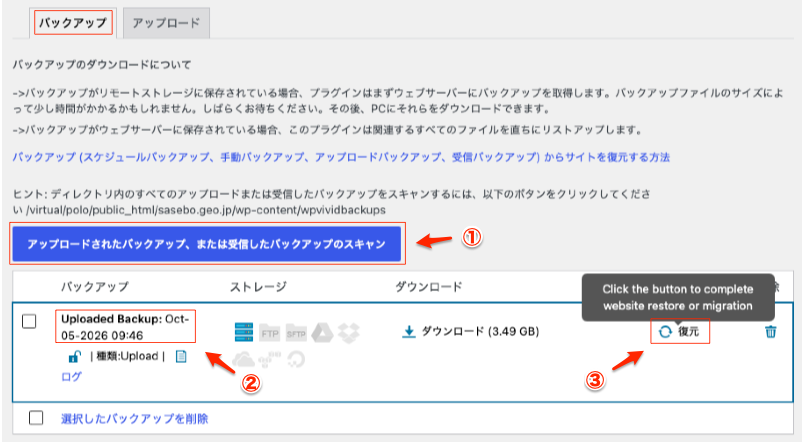The width and height of the screenshot is (803, 443).
Task: Click the local server storage icon
Action: 244,332
